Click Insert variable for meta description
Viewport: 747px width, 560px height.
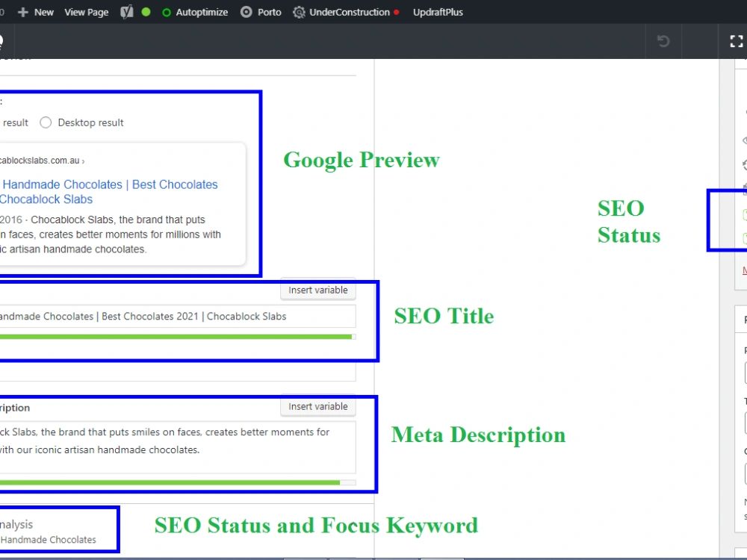(318, 407)
